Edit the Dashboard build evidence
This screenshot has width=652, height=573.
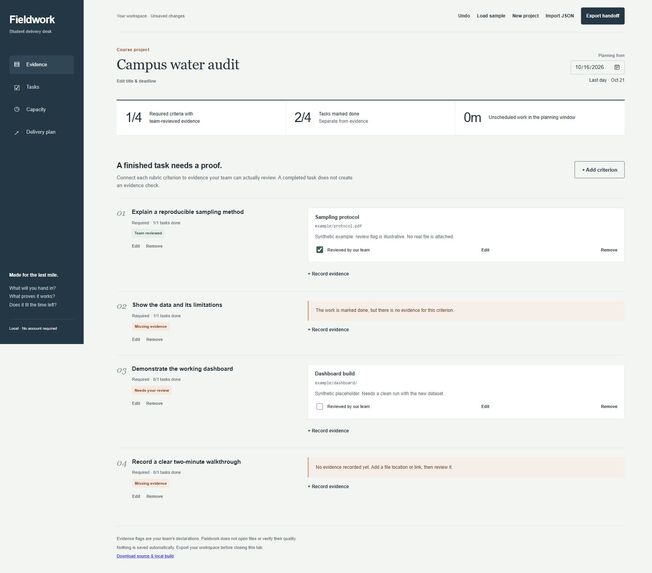(485, 406)
